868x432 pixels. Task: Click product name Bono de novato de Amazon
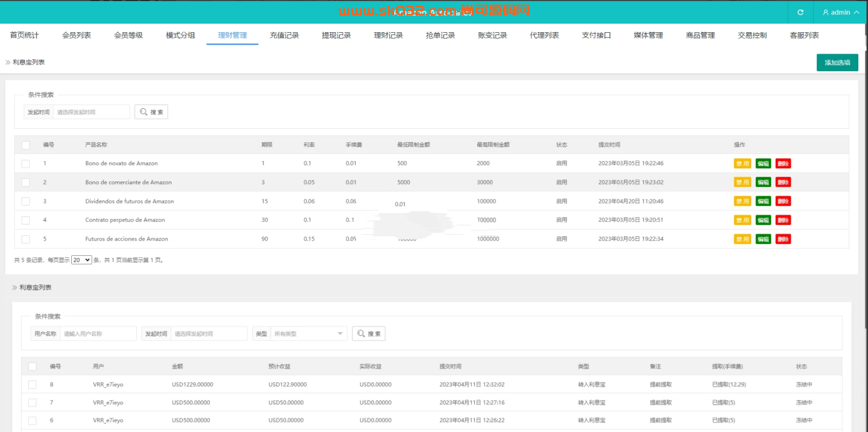[121, 163]
